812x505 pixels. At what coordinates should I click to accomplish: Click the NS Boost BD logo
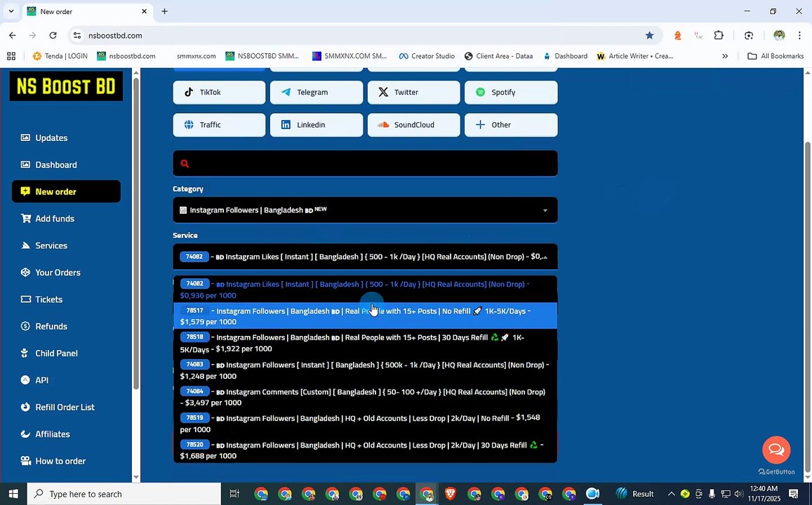point(66,86)
